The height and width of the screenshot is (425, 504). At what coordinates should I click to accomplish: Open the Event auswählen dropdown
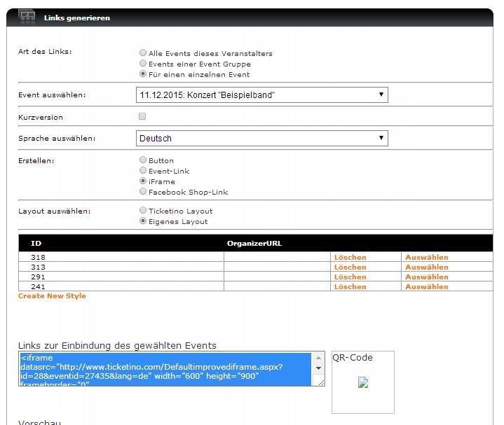261,95
